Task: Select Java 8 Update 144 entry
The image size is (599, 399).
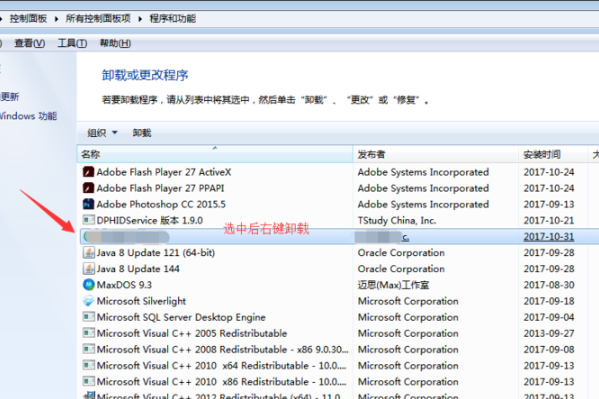Action: [x=138, y=269]
